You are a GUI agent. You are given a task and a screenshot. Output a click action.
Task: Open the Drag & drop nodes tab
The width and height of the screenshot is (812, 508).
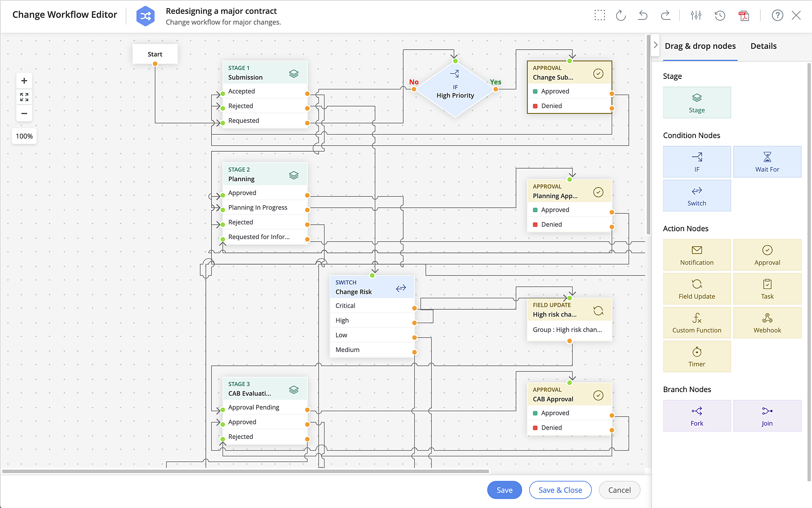700,46
